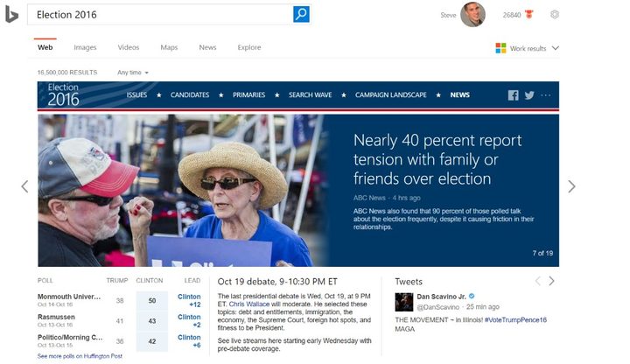Open CANDIDATES in election banner

point(190,95)
